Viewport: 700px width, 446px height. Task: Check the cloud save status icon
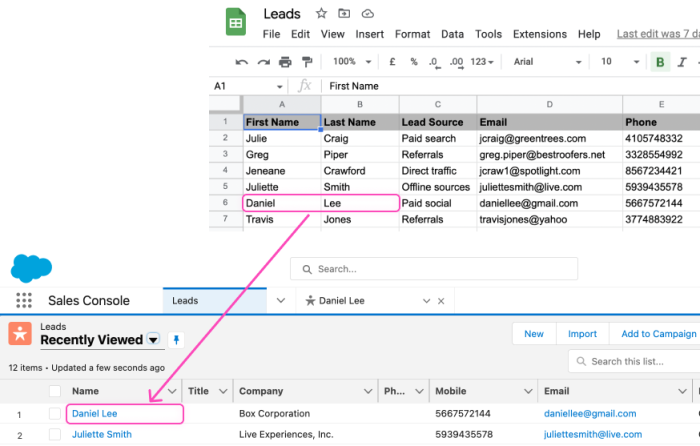(x=367, y=13)
